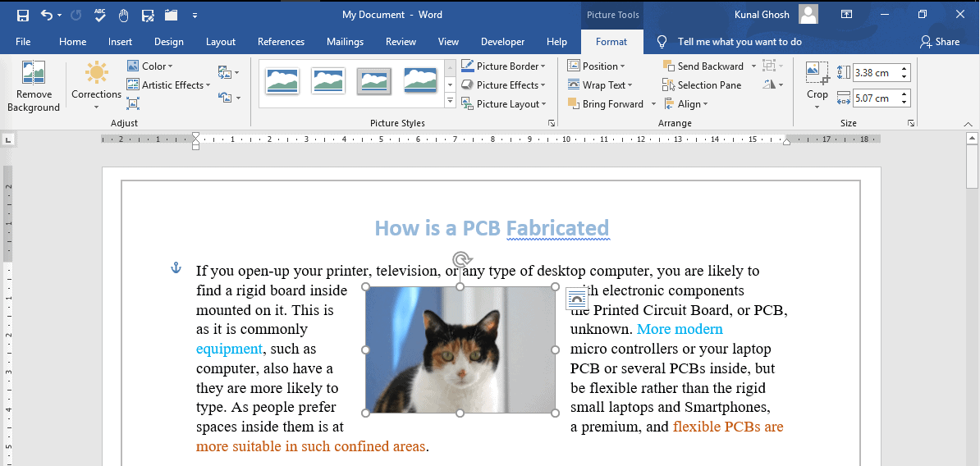
Task: Increase picture height with spinner up arrow
Action: pos(904,69)
